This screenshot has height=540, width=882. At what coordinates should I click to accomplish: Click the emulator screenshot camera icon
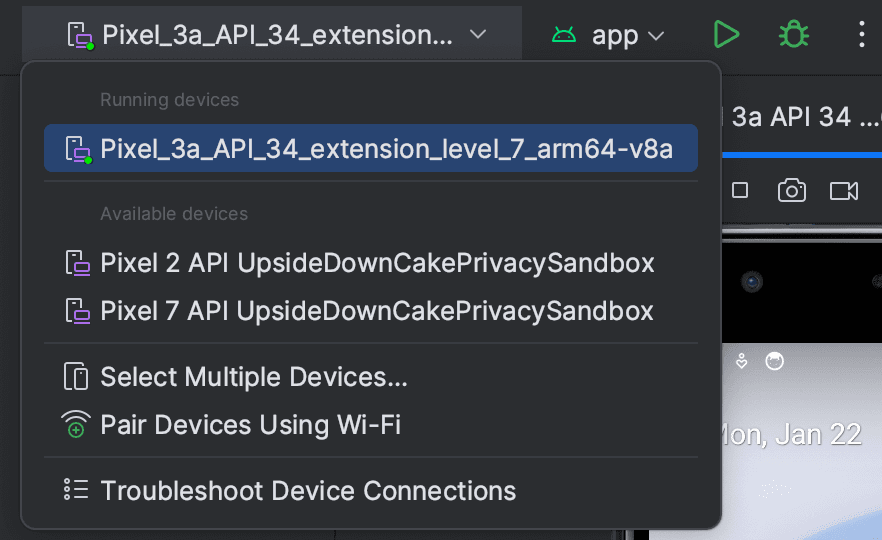[x=791, y=191]
